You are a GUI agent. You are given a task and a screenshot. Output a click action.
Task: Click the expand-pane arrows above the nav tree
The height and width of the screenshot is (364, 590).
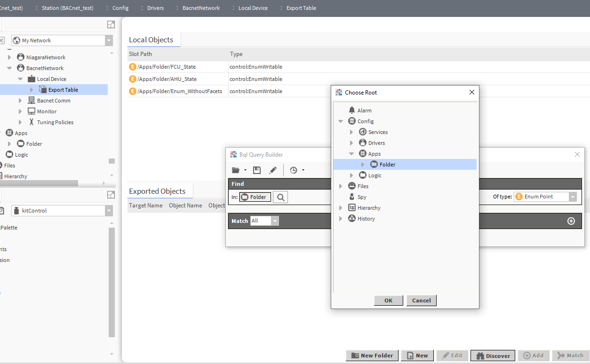(111, 24)
